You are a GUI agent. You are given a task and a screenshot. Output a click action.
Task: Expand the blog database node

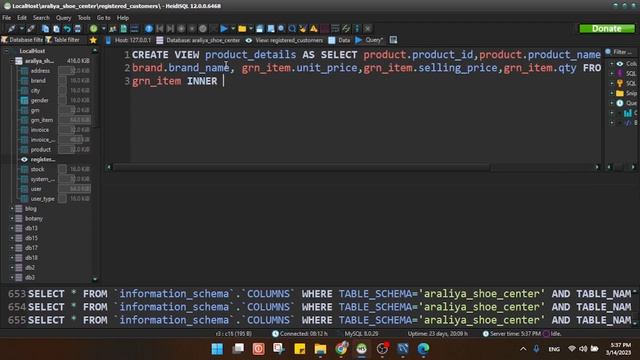[12, 209]
